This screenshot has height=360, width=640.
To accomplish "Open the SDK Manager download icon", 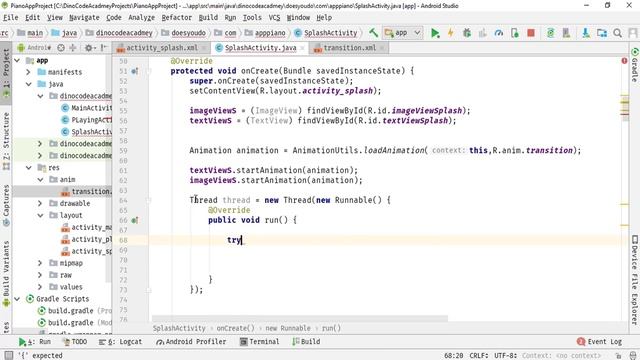I will (x=586, y=33).
